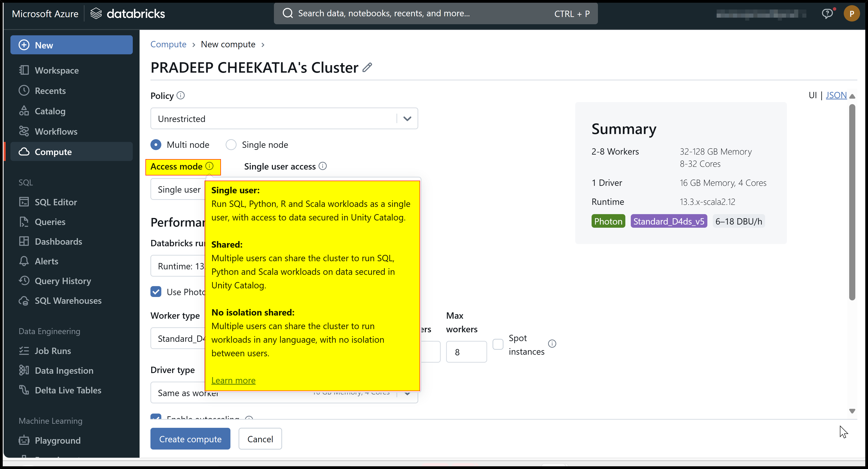Click the Workspace sidebar icon

[x=24, y=70]
